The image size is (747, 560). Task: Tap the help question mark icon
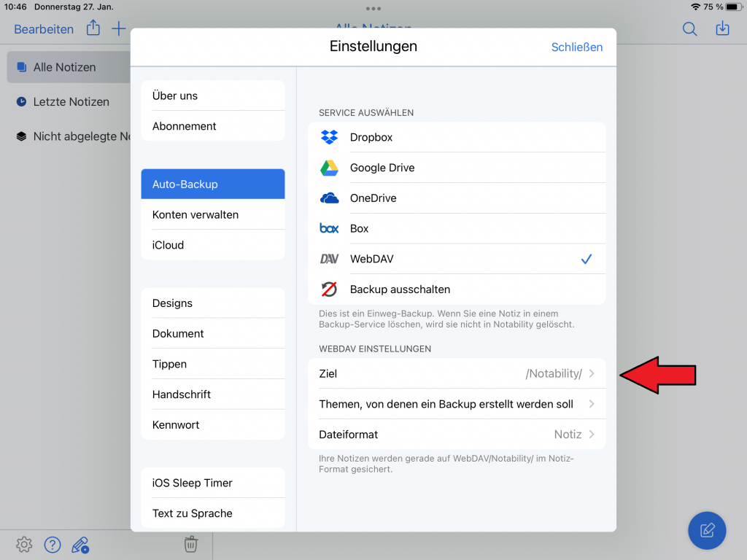click(x=52, y=544)
